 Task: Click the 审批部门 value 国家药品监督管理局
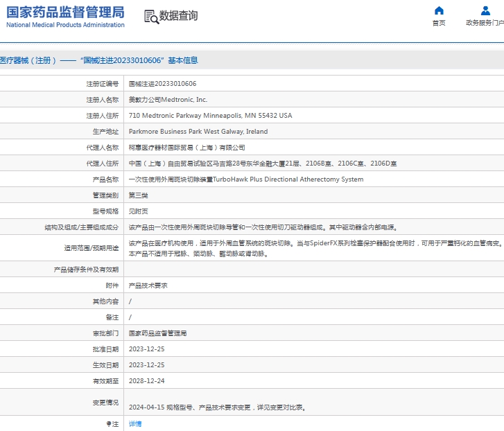[x=157, y=333]
